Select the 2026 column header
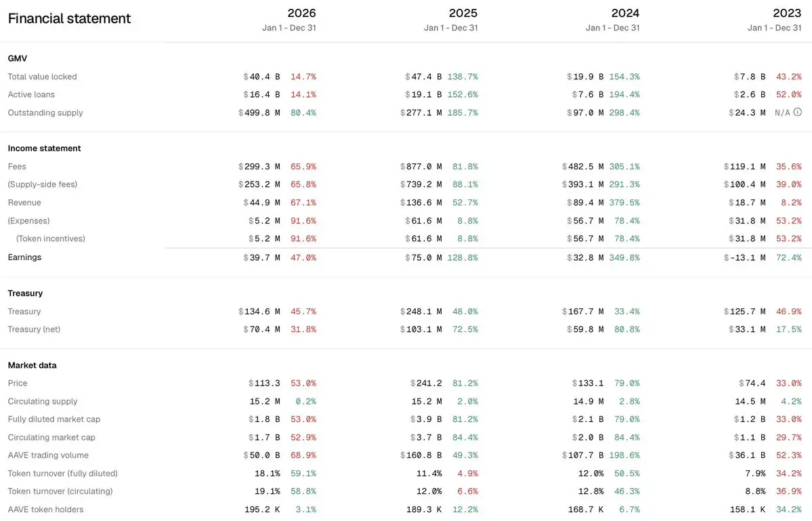Image resolution: width=812 pixels, height=521 pixels. (x=301, y=13)
